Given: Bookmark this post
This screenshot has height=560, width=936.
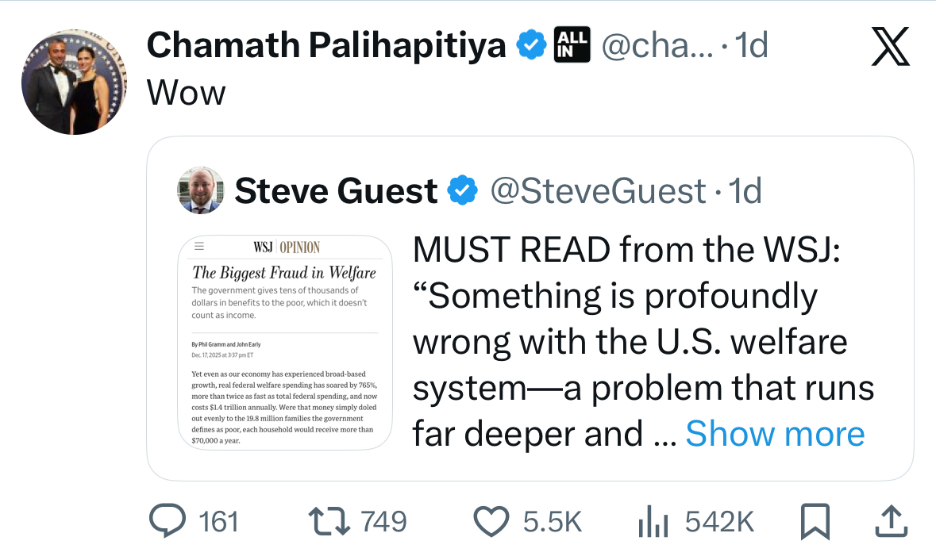Looking at the screenshot, I should coord(815,521).
